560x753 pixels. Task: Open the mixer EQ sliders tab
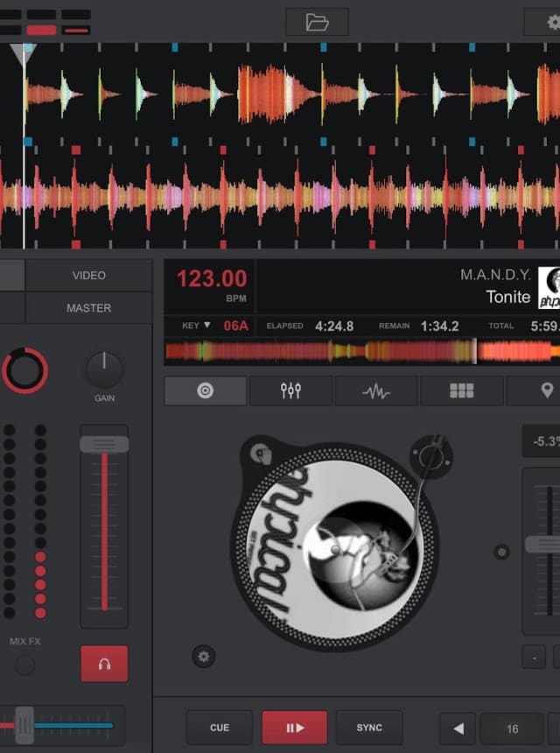[290, 391]
